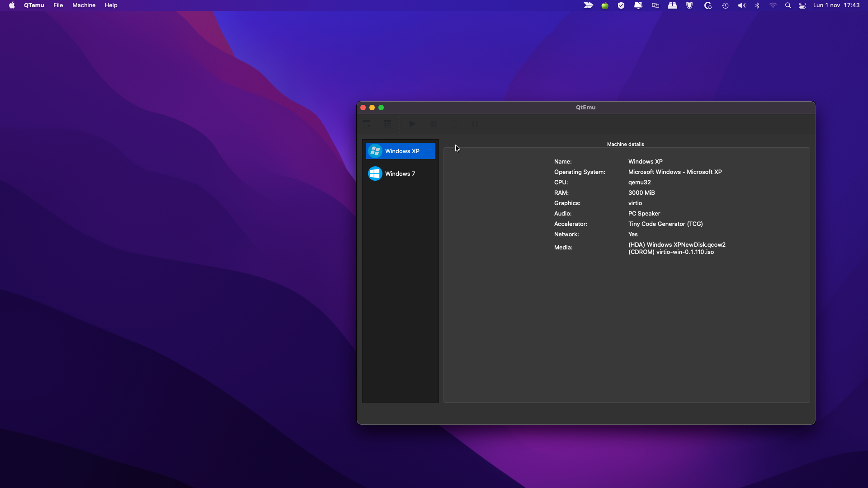
Task: Open the Help menu
Action: (111, 5)
